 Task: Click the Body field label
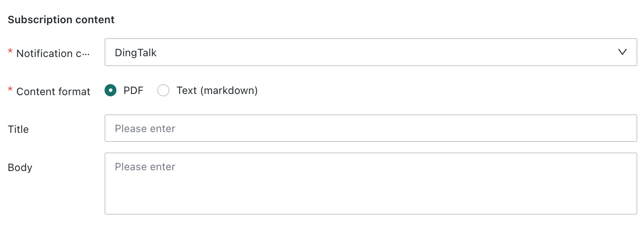pos(20,167)
